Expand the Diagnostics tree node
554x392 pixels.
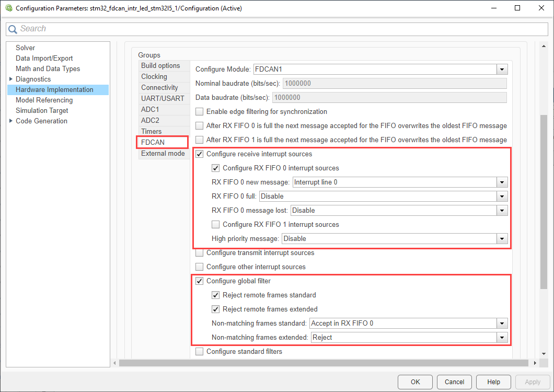coord(11,79)
